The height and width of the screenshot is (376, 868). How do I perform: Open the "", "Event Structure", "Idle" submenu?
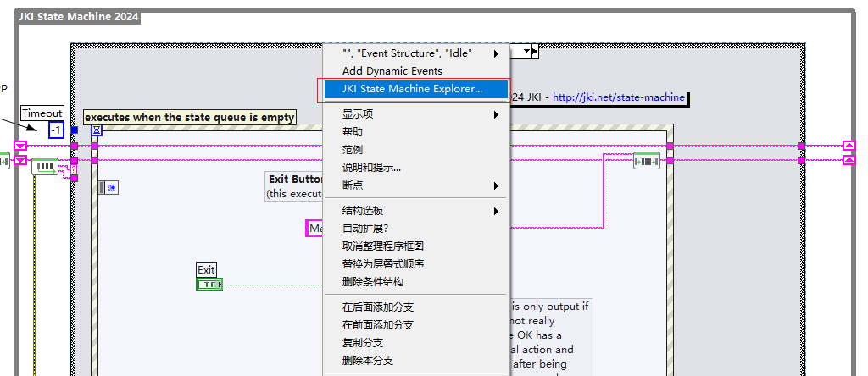pyautogui.click(x=415, y=53)
